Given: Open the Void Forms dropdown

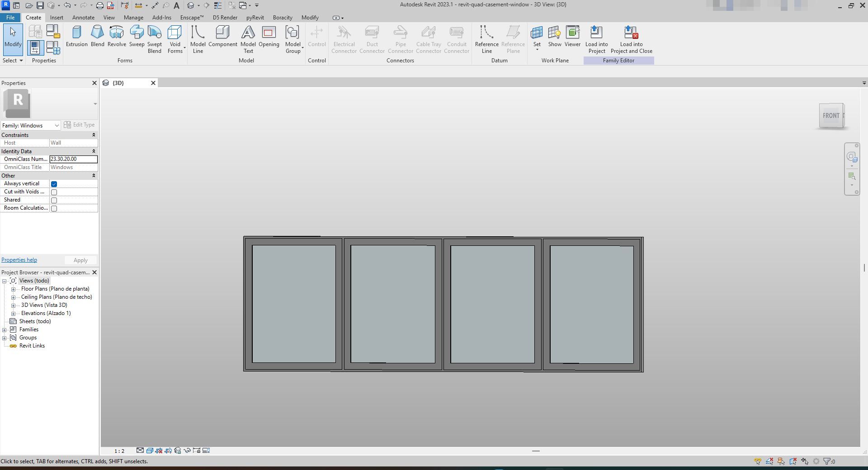Looking at the screenshot, I should tap(175, 39).
